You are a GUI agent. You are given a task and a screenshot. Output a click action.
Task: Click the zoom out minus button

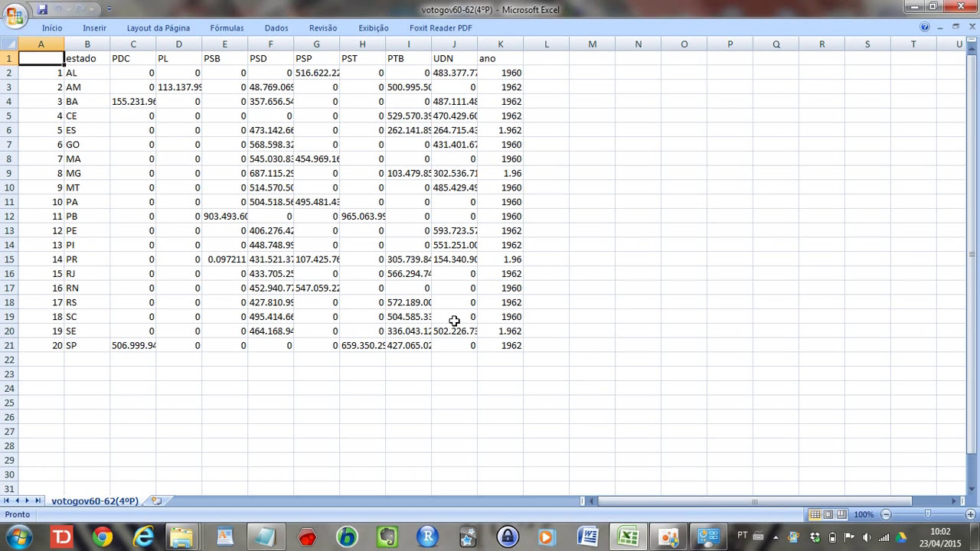pos(886,515)
